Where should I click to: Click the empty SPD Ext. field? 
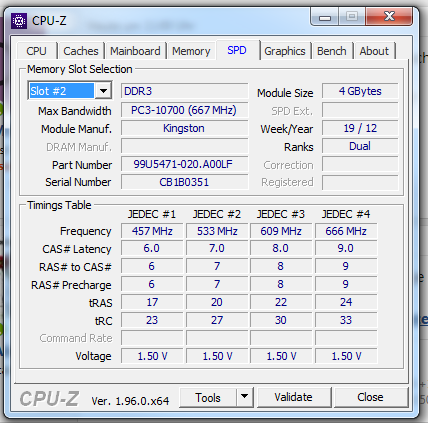click(x=360, y=110)
